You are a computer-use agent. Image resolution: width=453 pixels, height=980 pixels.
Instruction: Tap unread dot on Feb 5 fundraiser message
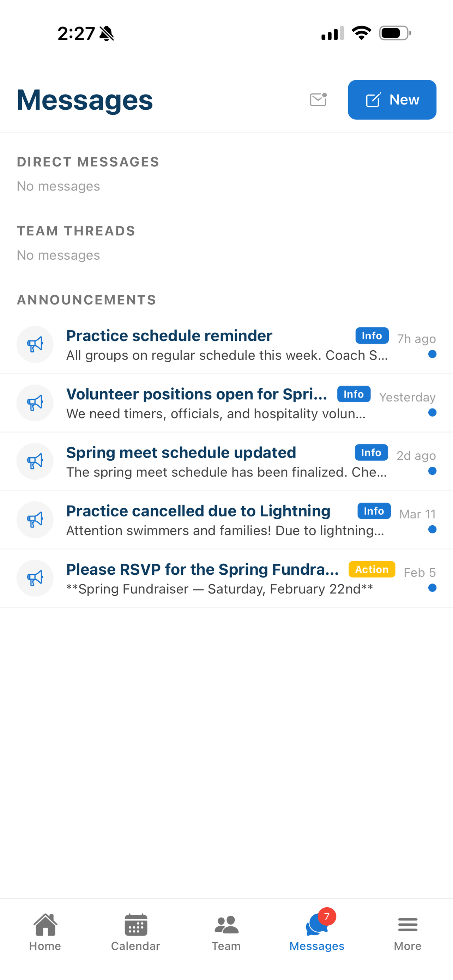(x=432, y=588)
